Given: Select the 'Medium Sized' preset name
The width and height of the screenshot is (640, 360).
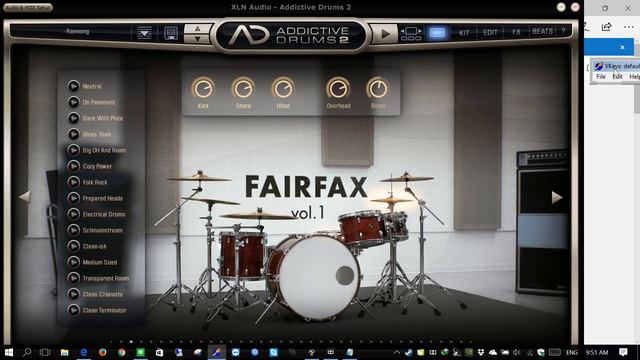Looking at the screenshot, I should (100, 262).
